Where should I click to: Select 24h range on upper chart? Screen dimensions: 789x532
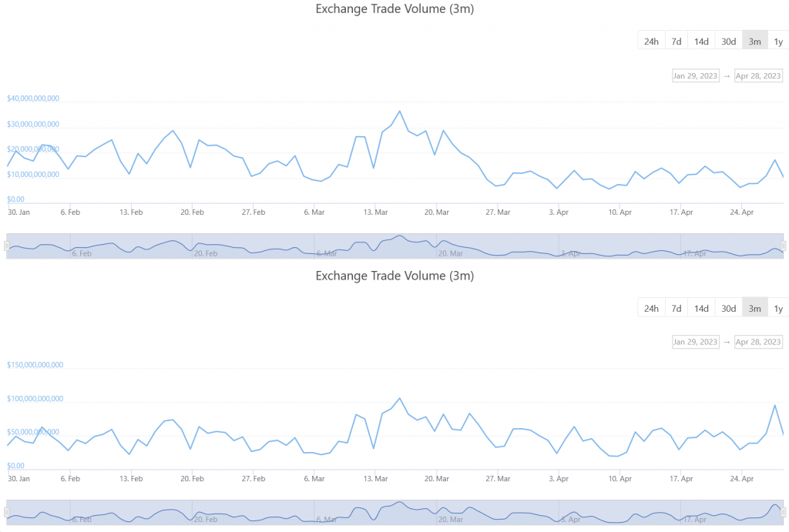(651, 42)
